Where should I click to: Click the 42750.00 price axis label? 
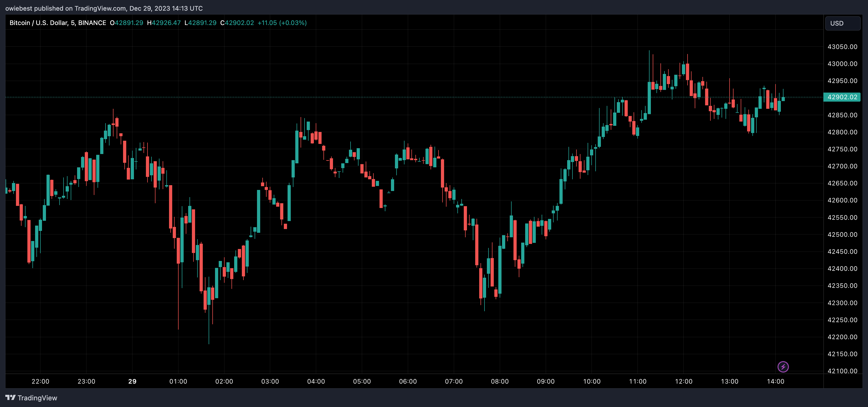pos(842,149)
